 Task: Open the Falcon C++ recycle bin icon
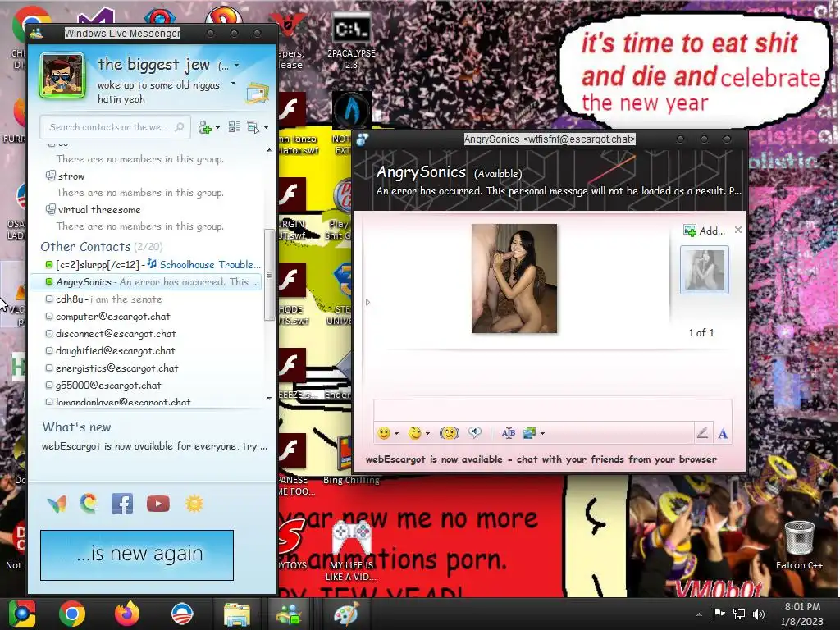pyautogui.click(x=799, y=544)
